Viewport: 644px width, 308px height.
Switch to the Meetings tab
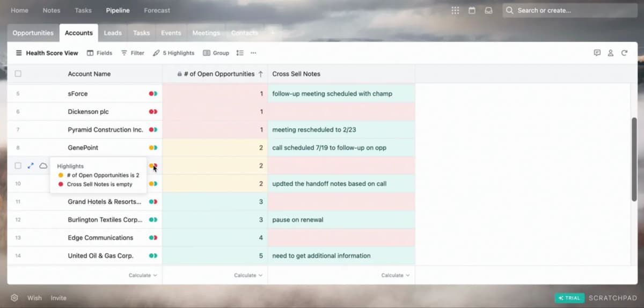click(206, 33)
